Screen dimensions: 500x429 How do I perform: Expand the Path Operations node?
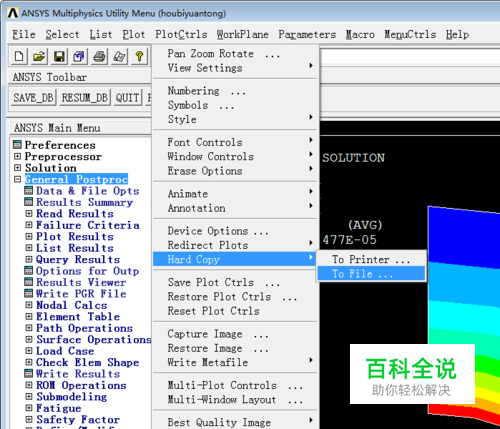coord(29,328)
